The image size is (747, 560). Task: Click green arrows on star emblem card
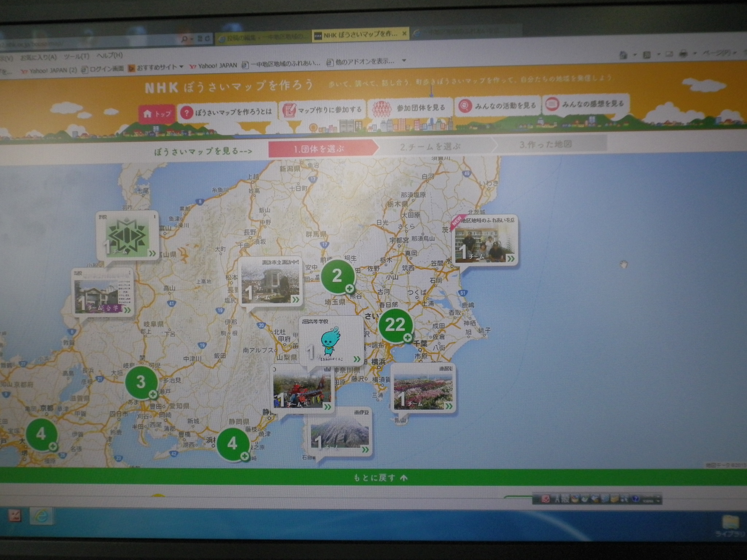click(x=152, y=253)
